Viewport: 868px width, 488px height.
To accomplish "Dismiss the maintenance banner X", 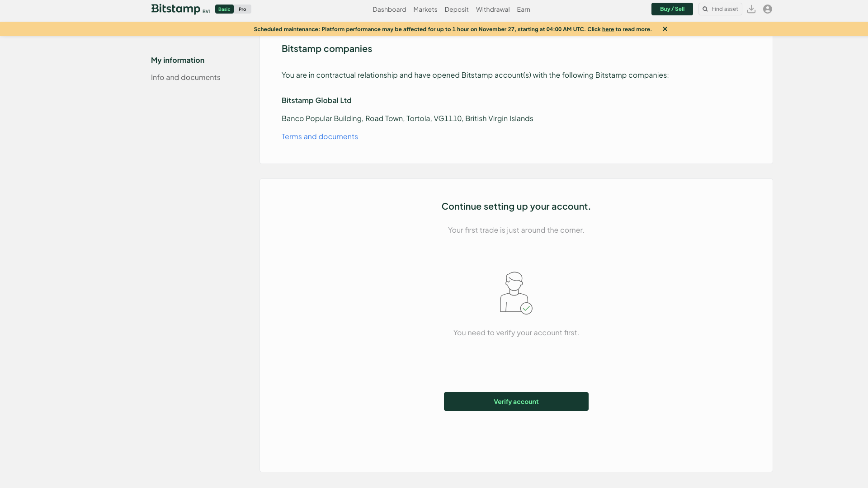I will pos(665,29).
